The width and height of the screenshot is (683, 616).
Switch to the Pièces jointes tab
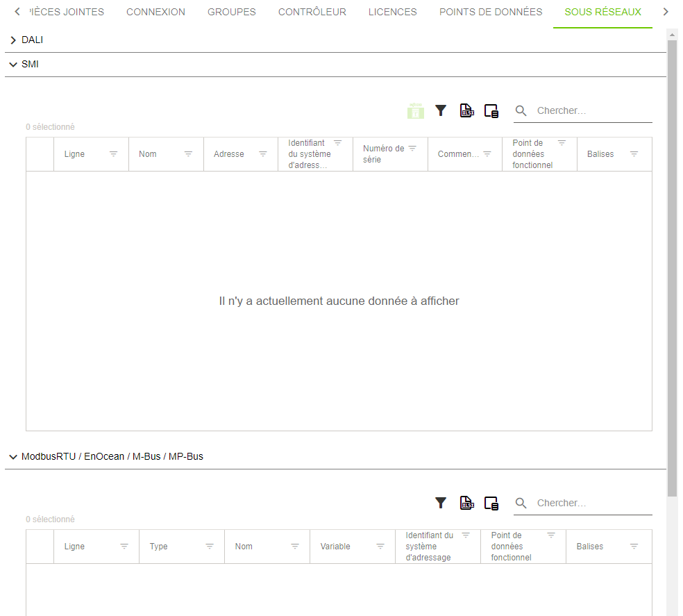[67, 12]
